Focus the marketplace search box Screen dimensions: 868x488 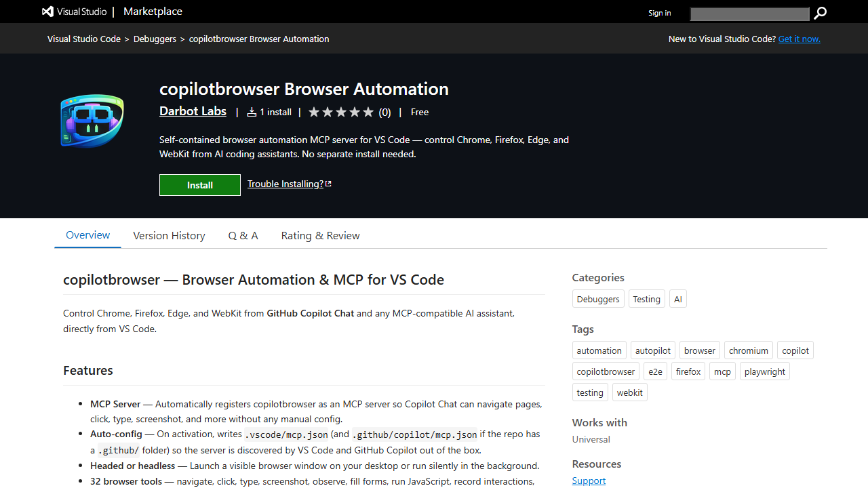(x=749, y=14)
